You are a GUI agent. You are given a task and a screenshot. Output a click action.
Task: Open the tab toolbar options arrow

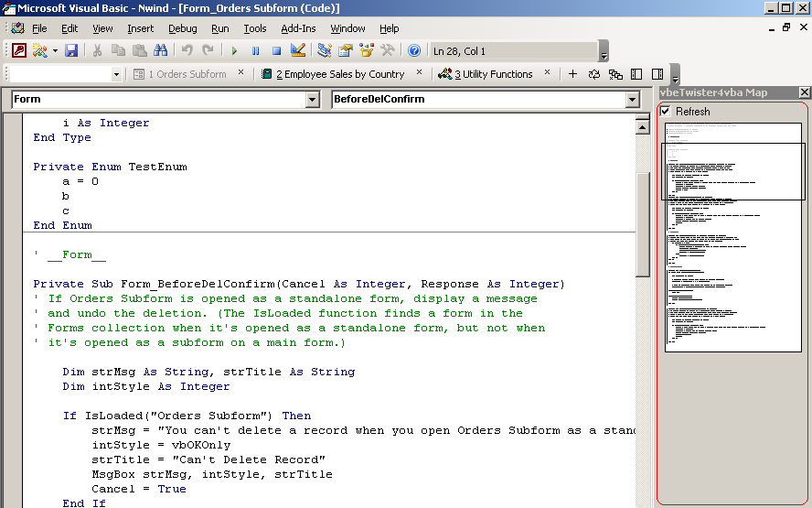click(675, 75)
